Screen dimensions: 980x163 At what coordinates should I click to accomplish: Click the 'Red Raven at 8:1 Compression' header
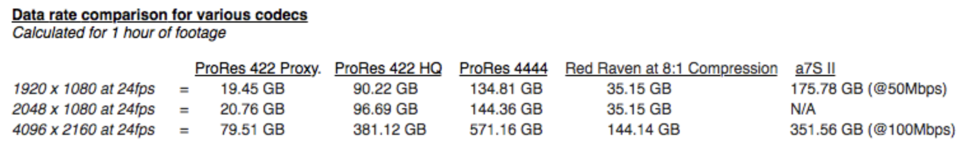[x=671, y=69]
